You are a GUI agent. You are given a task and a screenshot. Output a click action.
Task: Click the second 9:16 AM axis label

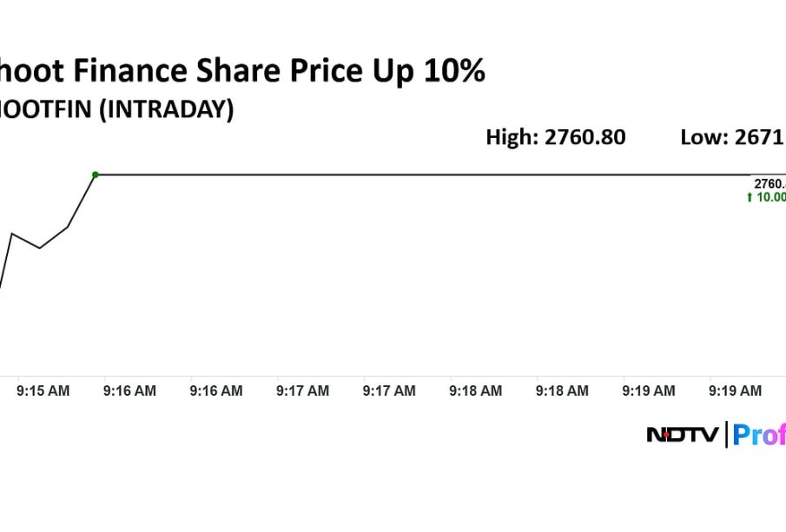tap(216, 391)
